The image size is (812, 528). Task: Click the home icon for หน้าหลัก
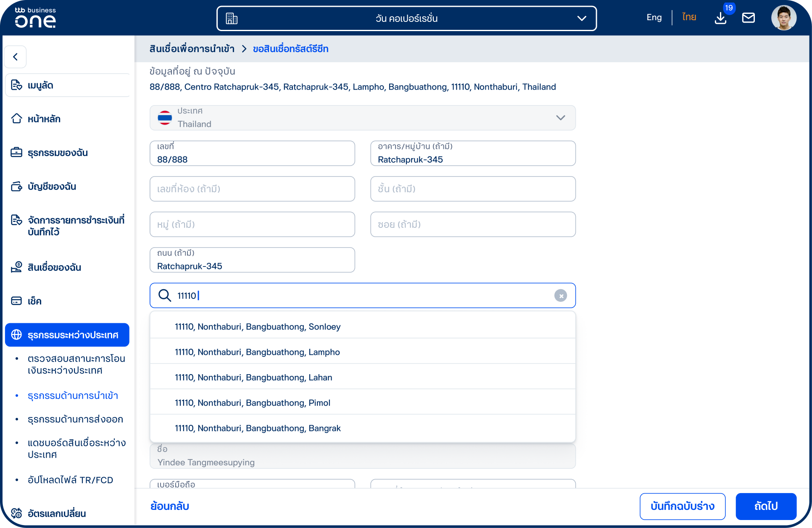(x=16, y=119)
